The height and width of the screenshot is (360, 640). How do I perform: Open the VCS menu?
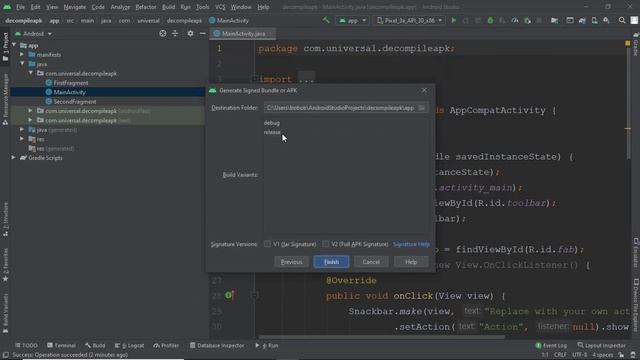(220, 7)
